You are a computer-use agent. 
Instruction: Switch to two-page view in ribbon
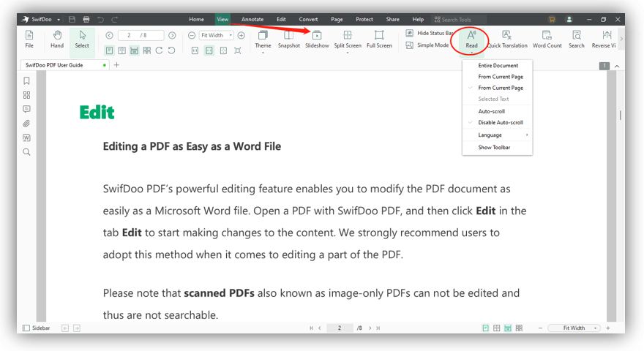point(122,50)
